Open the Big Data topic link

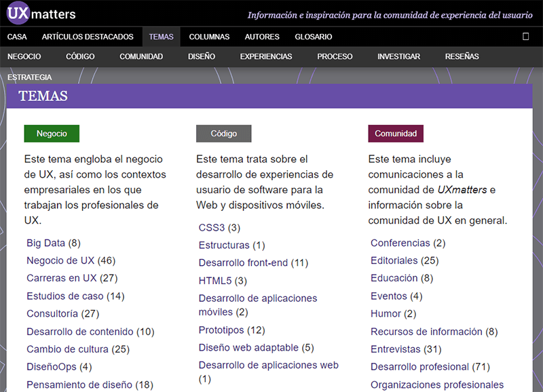[46, 243]
